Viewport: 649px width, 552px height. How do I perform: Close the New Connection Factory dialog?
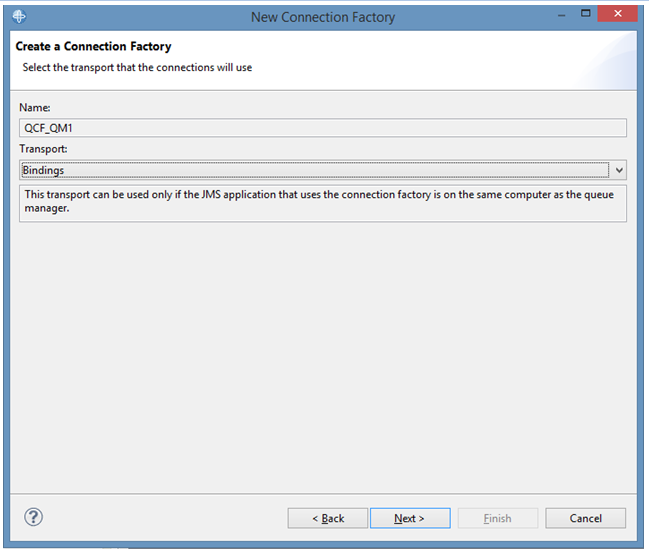coord(618,13)
